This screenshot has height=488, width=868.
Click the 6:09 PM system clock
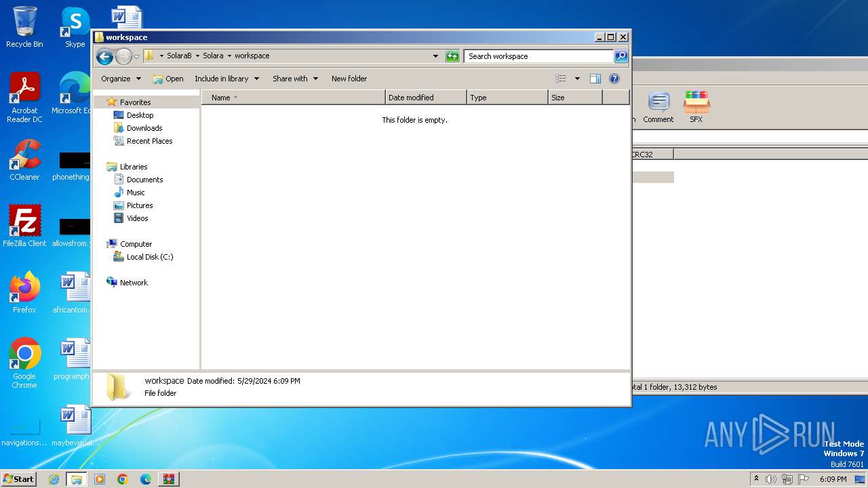click(x=833, y=479)
